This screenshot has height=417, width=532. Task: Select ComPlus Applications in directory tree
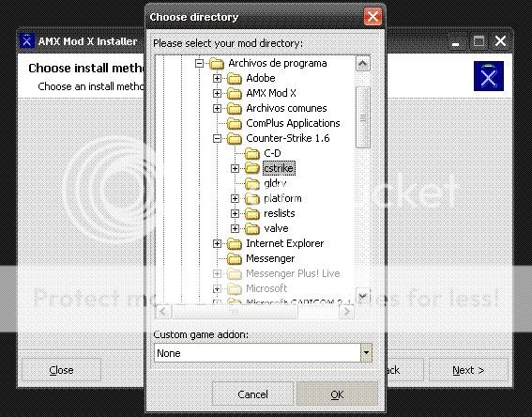coord(293,123)
